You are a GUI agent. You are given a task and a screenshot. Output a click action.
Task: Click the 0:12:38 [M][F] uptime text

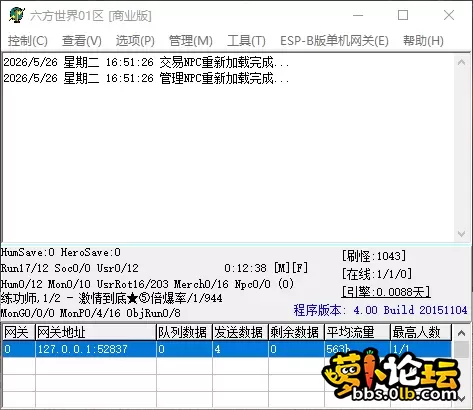click(266, 268)
